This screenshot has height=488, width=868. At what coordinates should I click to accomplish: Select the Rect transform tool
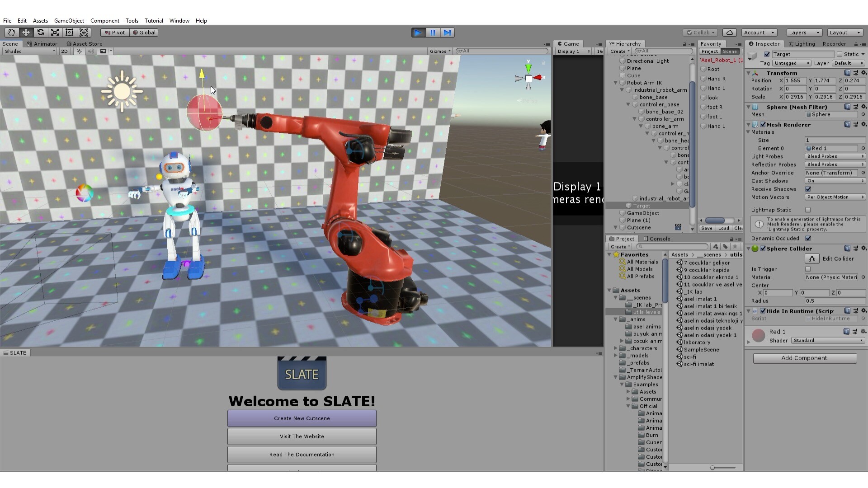coord(69,33)
